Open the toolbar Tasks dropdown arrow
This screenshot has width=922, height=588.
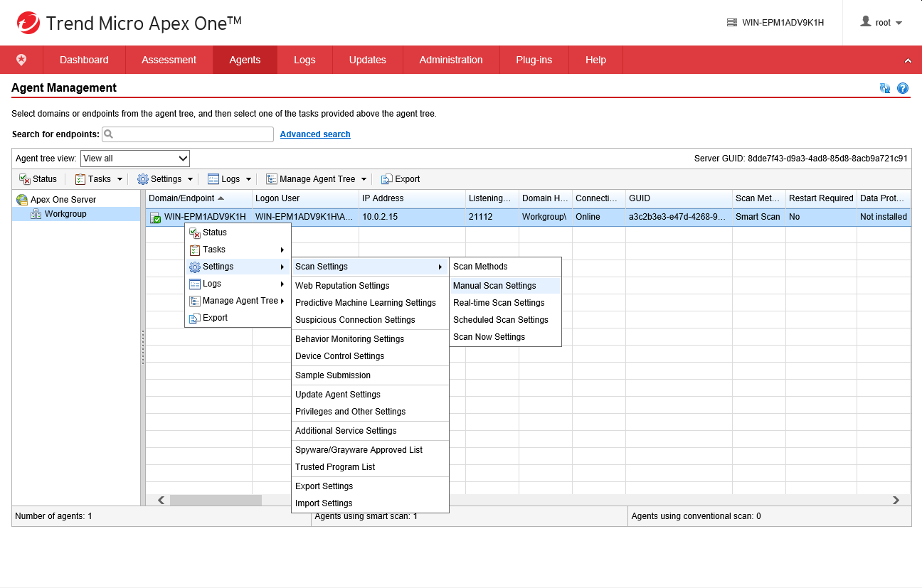[120, 179]
